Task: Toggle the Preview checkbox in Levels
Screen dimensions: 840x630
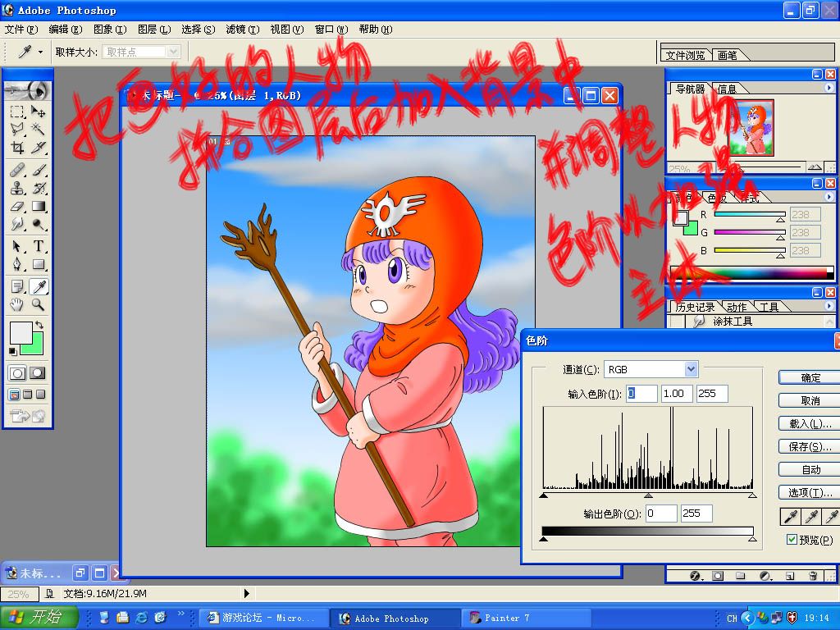Action: point(792,540)
